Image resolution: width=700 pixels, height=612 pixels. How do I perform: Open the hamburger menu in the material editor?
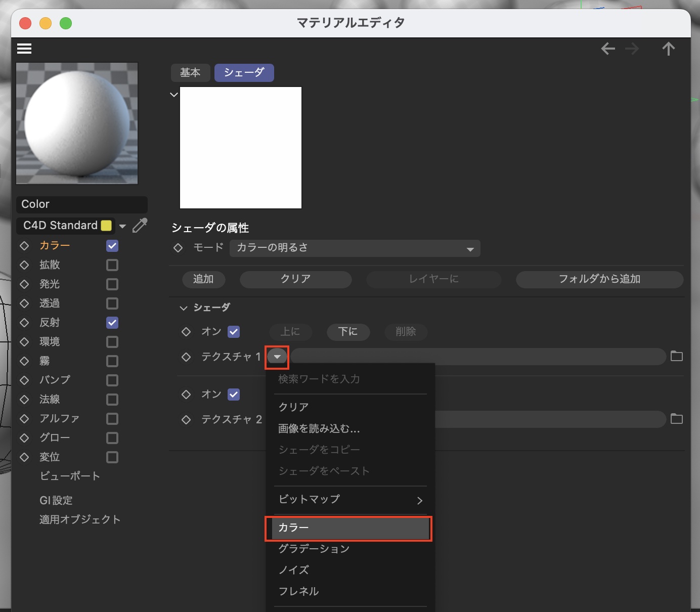click(x=24, y=49)
